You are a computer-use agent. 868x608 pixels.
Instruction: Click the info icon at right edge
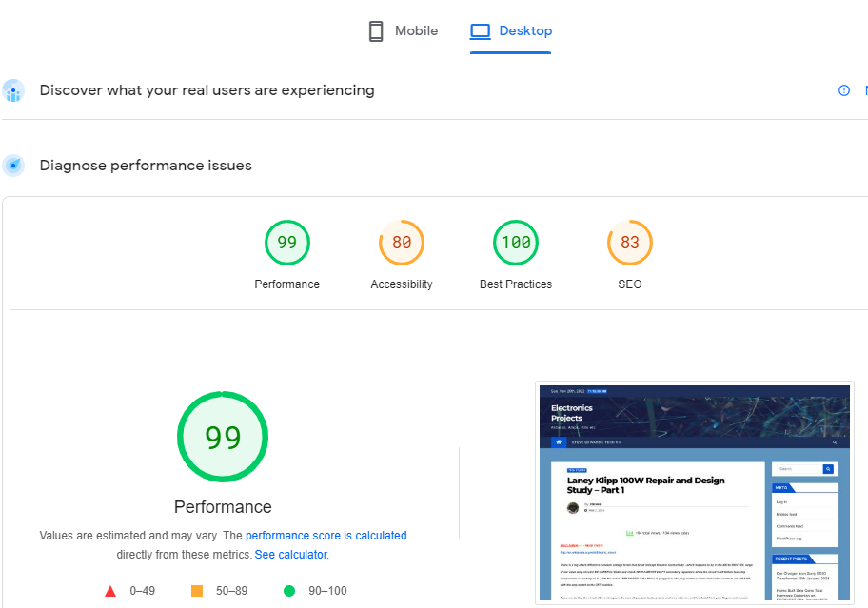click(x=843, y=90)
